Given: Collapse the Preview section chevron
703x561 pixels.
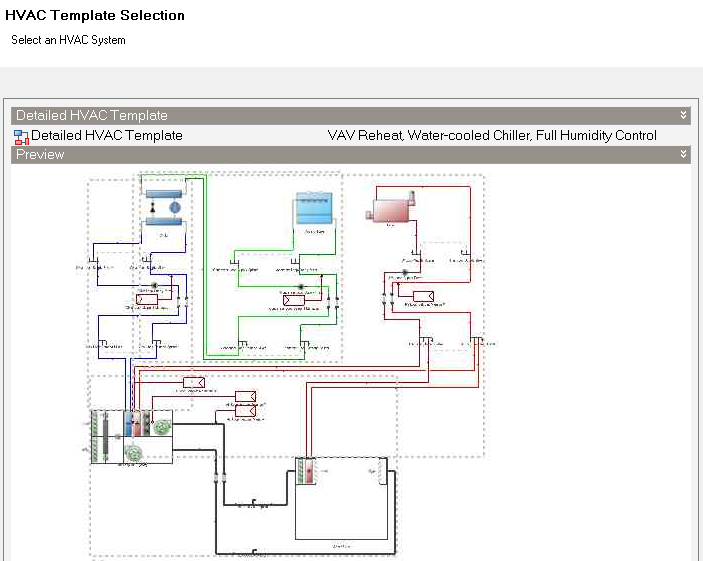Looking at the screenshot, I should coord(684,155).
